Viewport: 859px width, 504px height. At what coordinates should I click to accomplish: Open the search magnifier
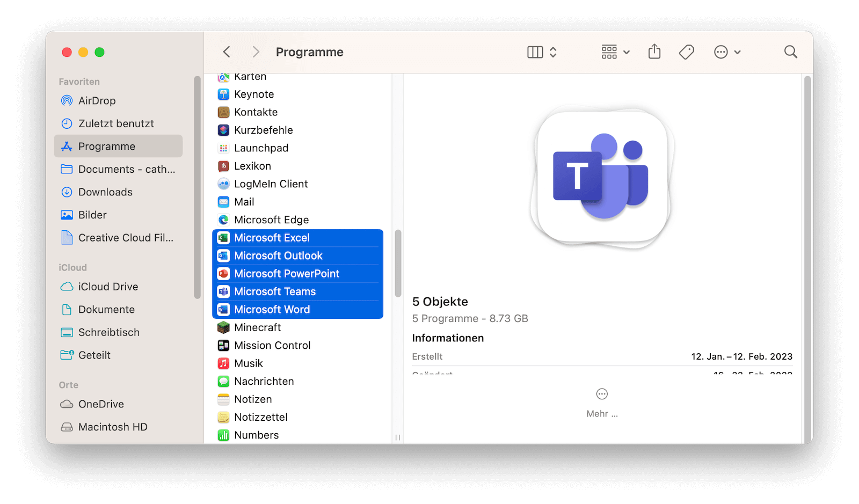click(x=790, y=52)
